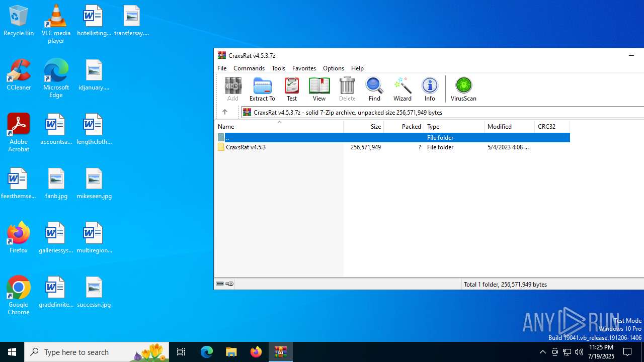
Task: Select the parent folder '..' row
Action: [x=392, y=137]
